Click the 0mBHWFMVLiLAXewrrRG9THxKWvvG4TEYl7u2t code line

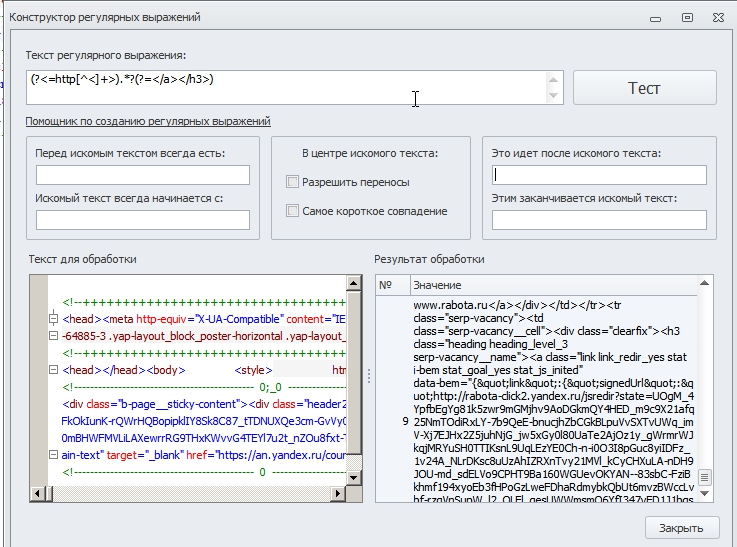[204, 438]
